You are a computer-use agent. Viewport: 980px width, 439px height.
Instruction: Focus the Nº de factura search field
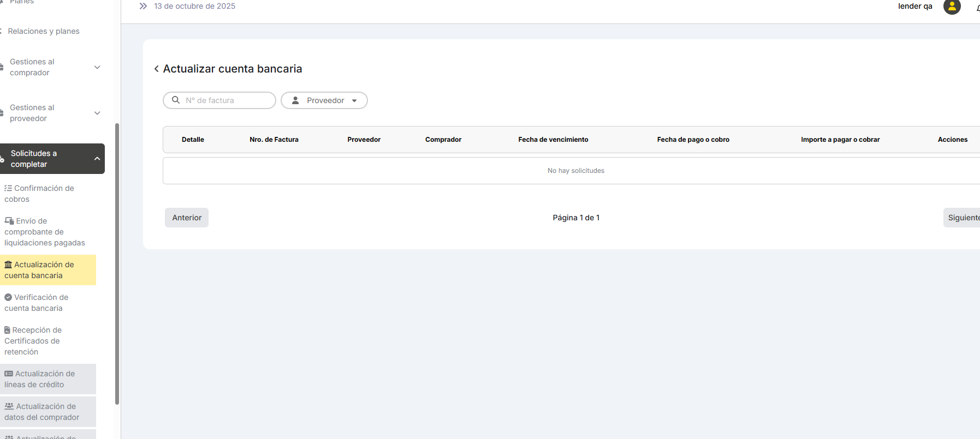tap(227, 100)
